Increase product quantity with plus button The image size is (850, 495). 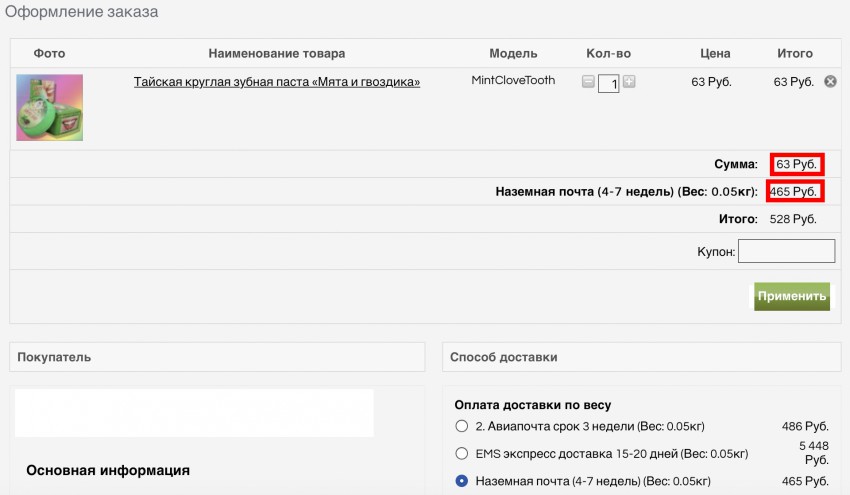(x=629, y=82)
